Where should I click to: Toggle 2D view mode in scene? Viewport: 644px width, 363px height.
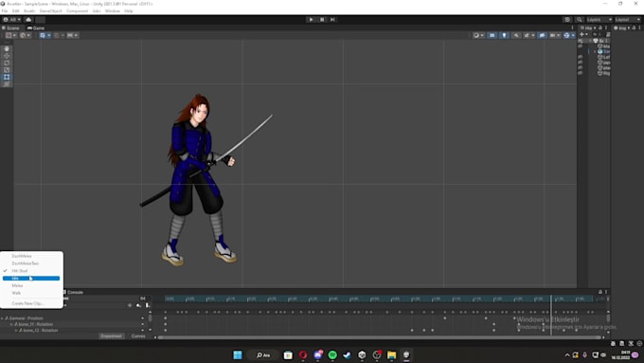492,35
